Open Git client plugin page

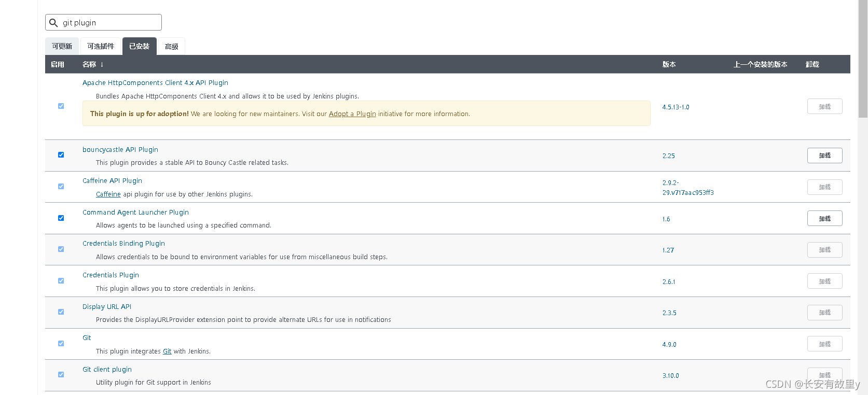[107, 370]
